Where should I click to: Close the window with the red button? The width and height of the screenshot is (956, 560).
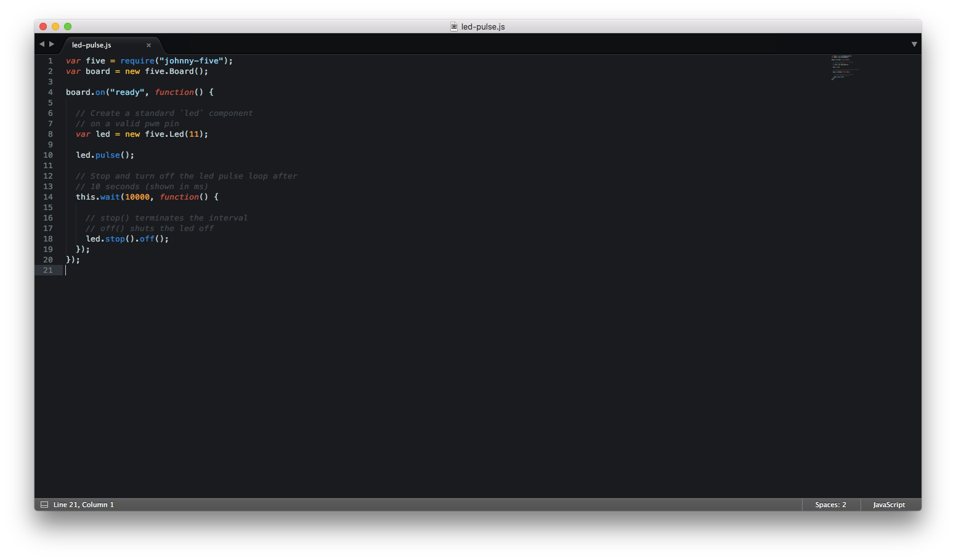coord(43,26)
